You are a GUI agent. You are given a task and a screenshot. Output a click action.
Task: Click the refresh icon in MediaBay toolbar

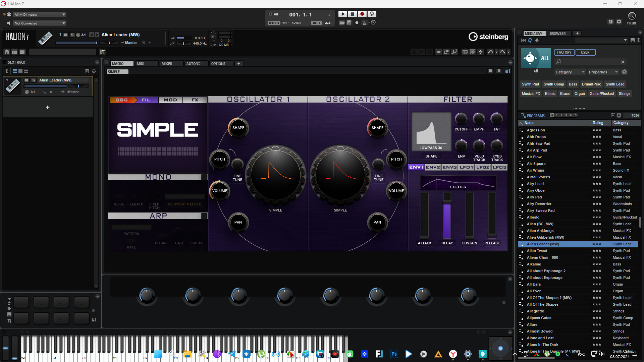(530, 40)
